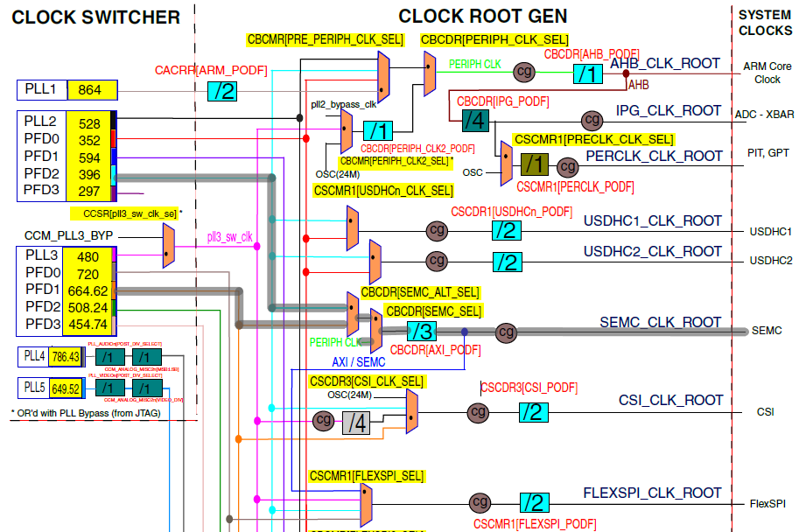Viewport: 806px width, 532px height.
Task: Select the /3 SEMC divider box
Action: [x=422, y=331]
